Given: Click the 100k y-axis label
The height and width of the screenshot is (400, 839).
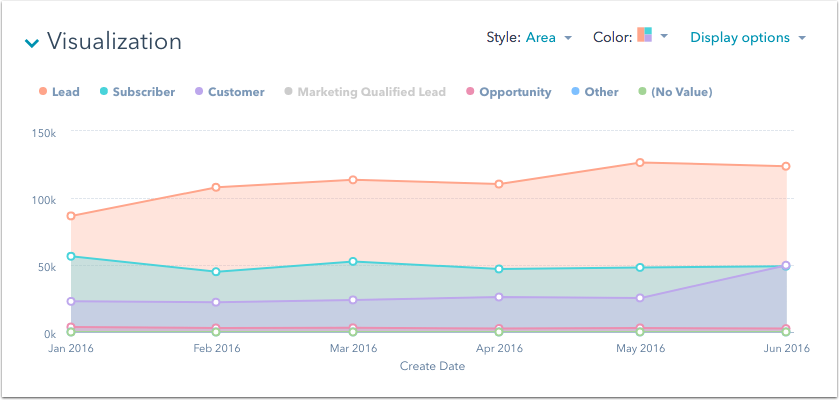Looking at the screenshot, I should 43,199.
